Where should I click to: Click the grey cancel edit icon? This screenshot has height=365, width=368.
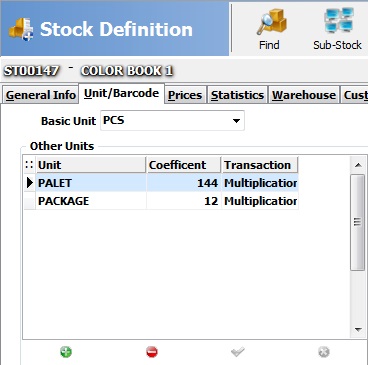click(x=324, y=352)
